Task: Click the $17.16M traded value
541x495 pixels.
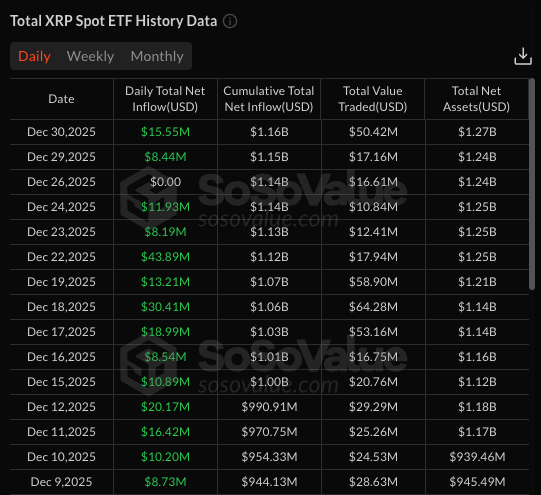Action: [373, 157]
